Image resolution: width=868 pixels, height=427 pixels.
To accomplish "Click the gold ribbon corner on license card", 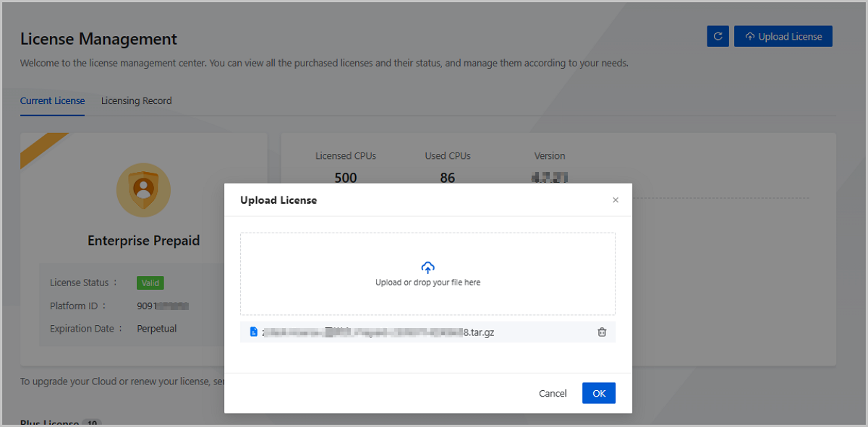I will 41,148.
